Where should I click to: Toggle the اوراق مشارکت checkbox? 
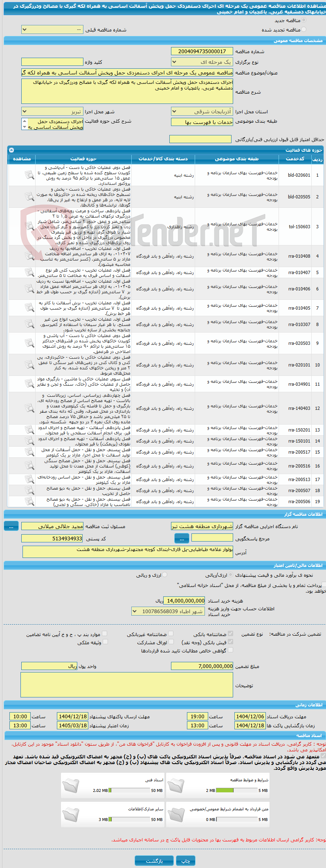[x=171, y=642]
